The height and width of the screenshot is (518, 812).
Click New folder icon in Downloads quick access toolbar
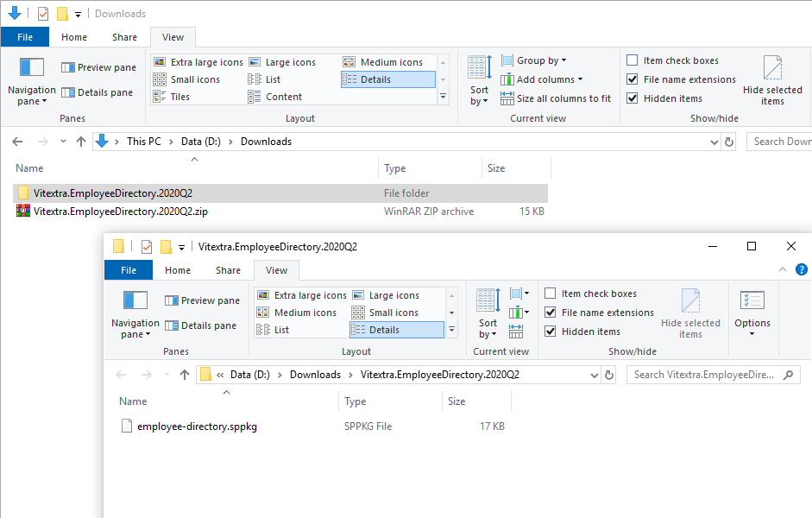pos(62,14)
